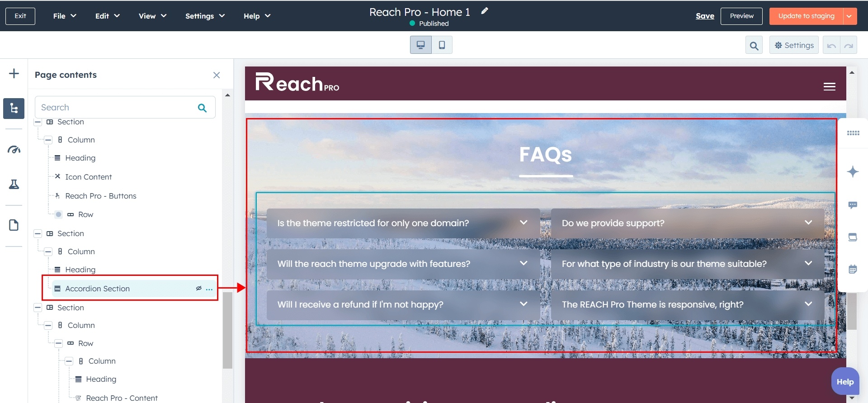Expand 'Will I receive a refund' accordion
The height and width of the screenshot is (403, 868).
[403, 304]
